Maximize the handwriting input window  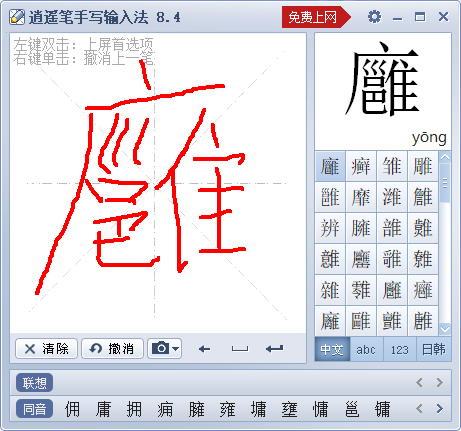(420, 17)
